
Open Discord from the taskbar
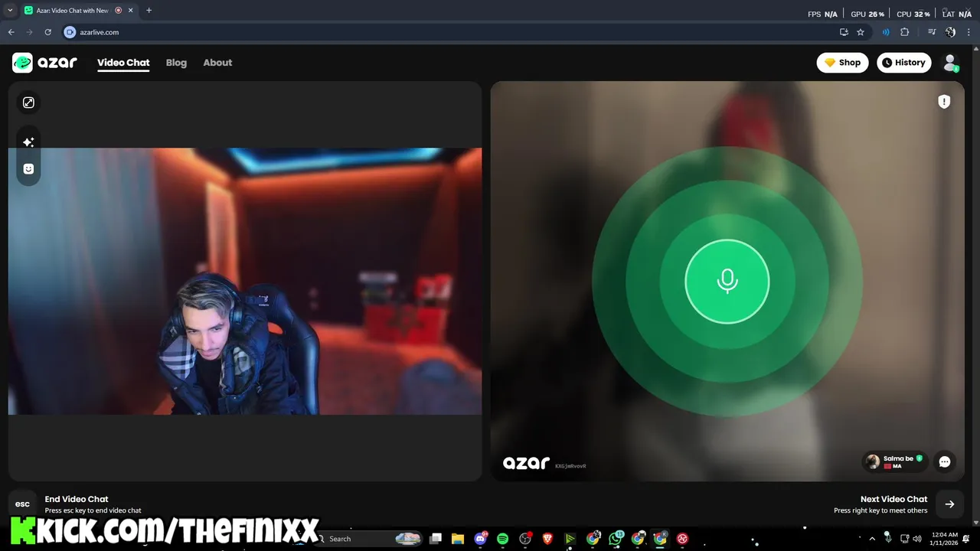[481, 539]
